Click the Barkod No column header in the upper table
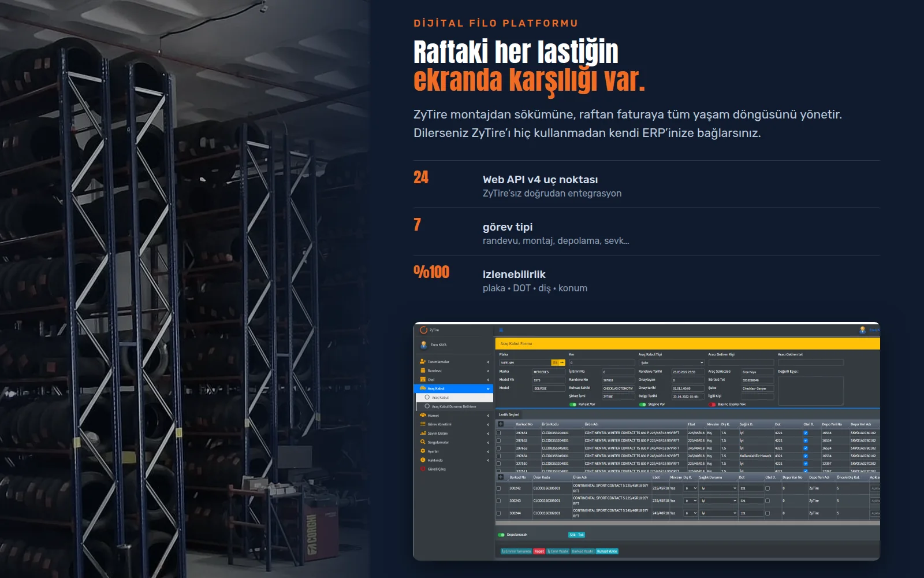This screenshot has width=924, height=578. pyautogui.click(x=524, y=424)
